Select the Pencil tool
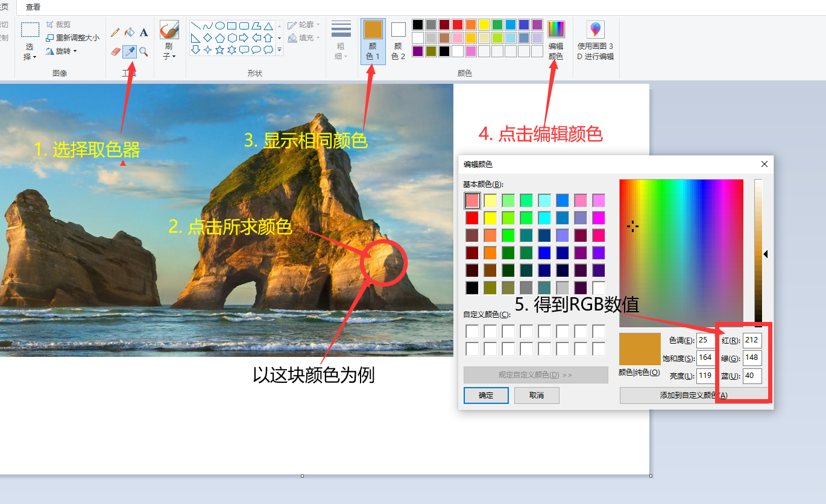The height and width of the screenshot is (504, 826). click(115, 32)
